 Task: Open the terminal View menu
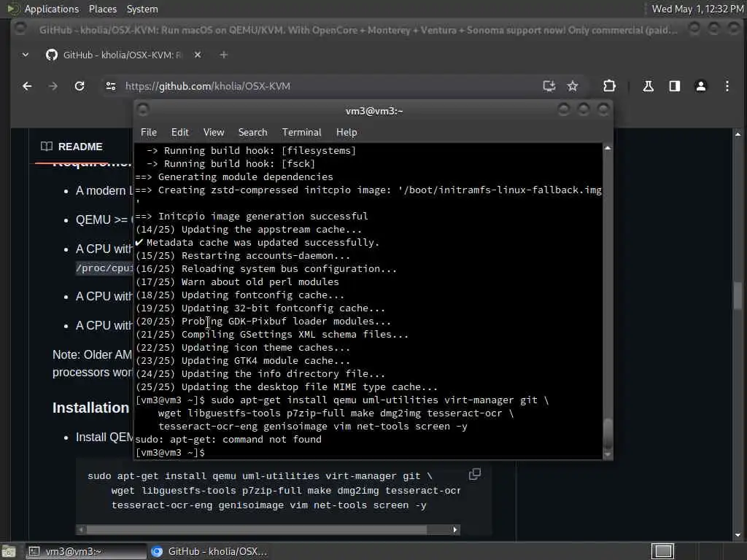tap(214, 133)
